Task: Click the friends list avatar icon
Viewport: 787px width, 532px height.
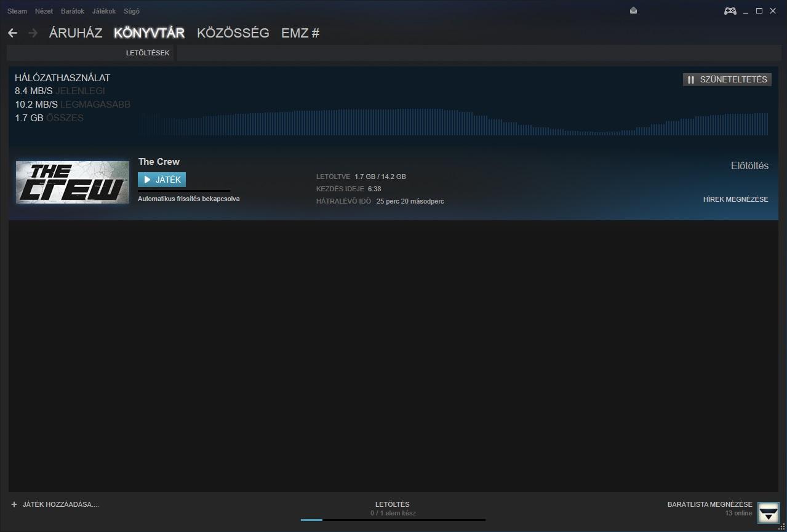Action: click(768, 513)
